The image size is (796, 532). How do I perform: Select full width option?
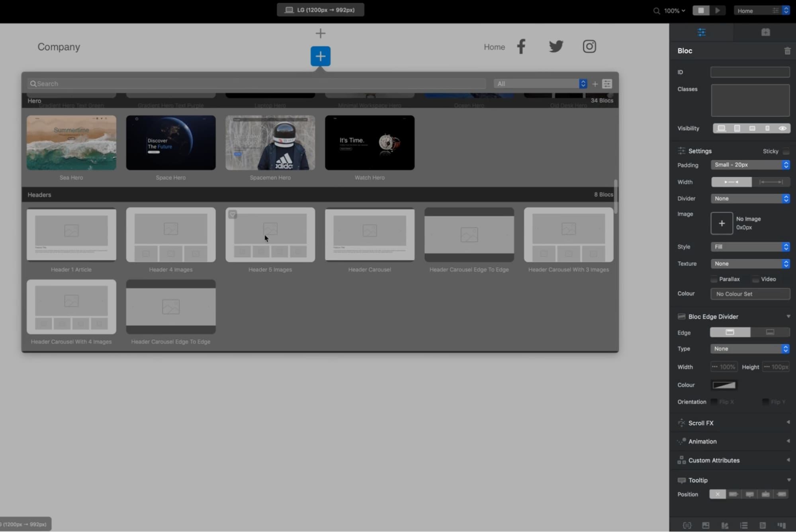point(771,182)
